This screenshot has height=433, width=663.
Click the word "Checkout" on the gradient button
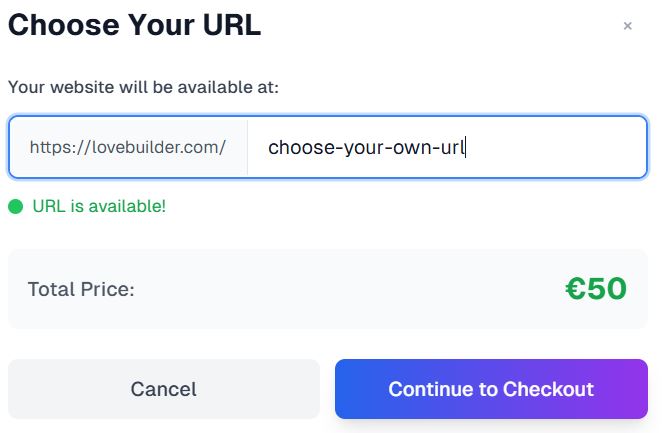pyautogui.click(x=548, y=389)
